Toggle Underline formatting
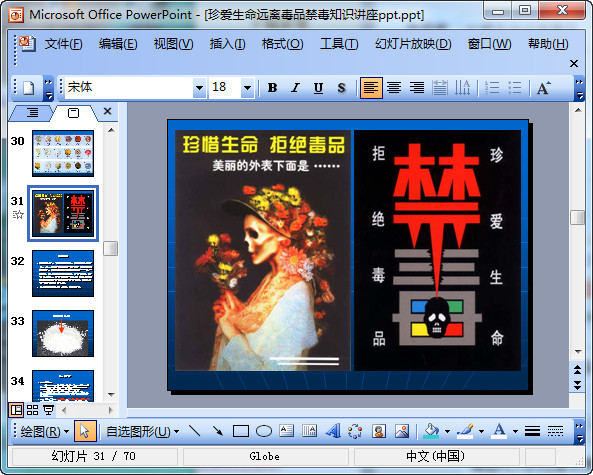 (x=318, y=88)
